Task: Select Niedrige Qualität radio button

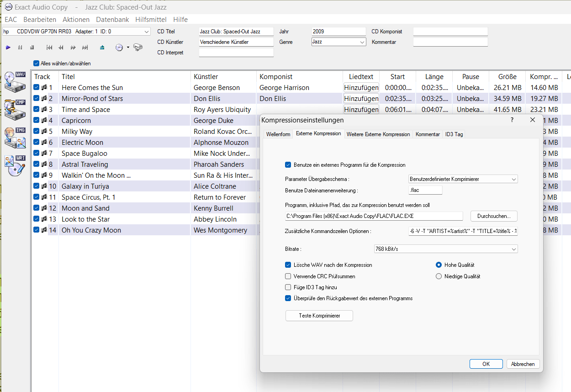Action: [x=439, y=276]
